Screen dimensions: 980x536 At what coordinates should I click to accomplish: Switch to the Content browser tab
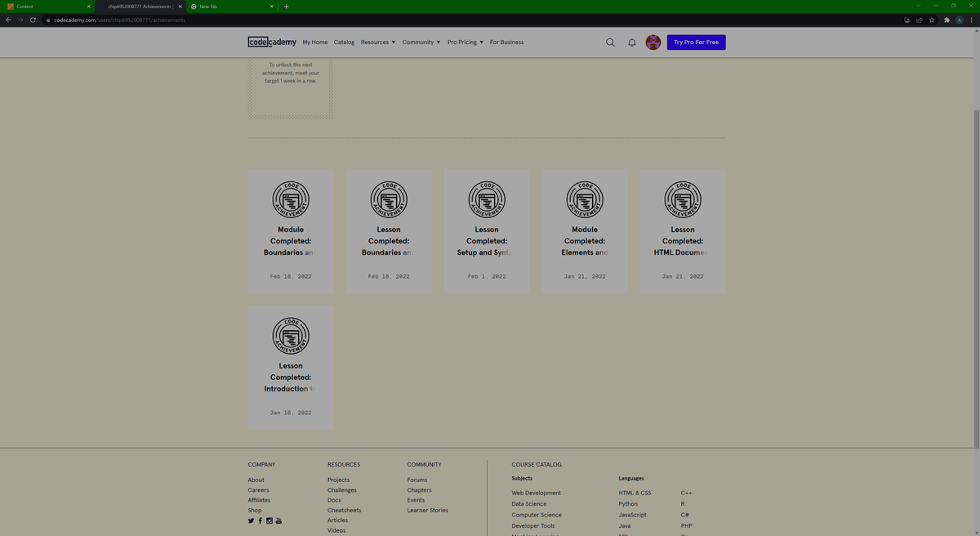click(x=49, y=7)
